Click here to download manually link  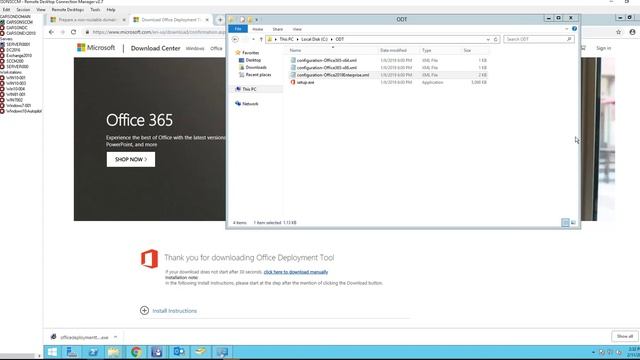(x=296, y=272)
